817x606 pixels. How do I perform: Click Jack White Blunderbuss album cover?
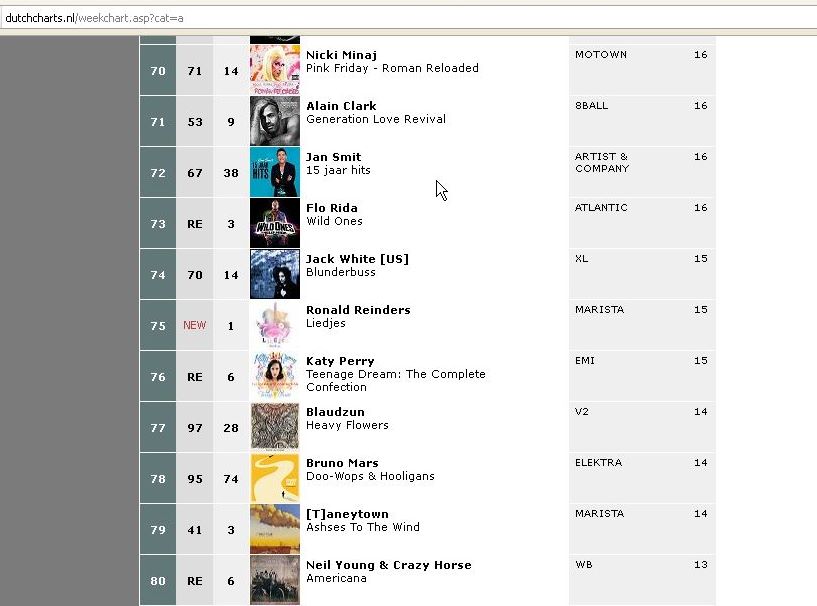pyautogui.click(x=274, y=274)
